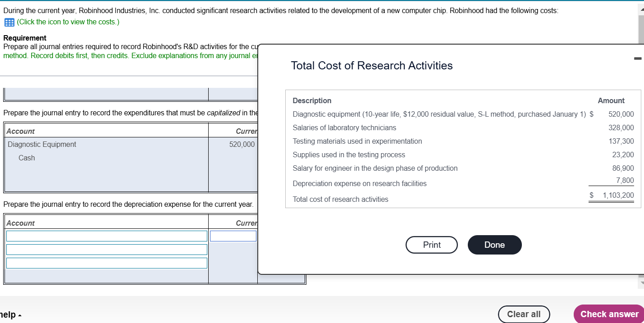Click the Total cost of research activities row
Image resolution: width=644 pixels, height=323 pixels.
(340, 199)
